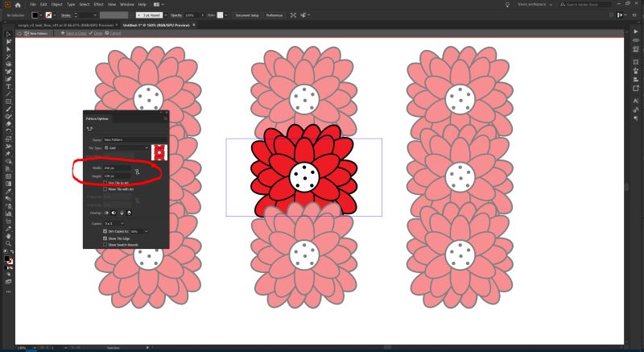Open the 3 pt. Round brush dropdown
644x352 pixels.
pyautogui.click(x=166, y=15)
